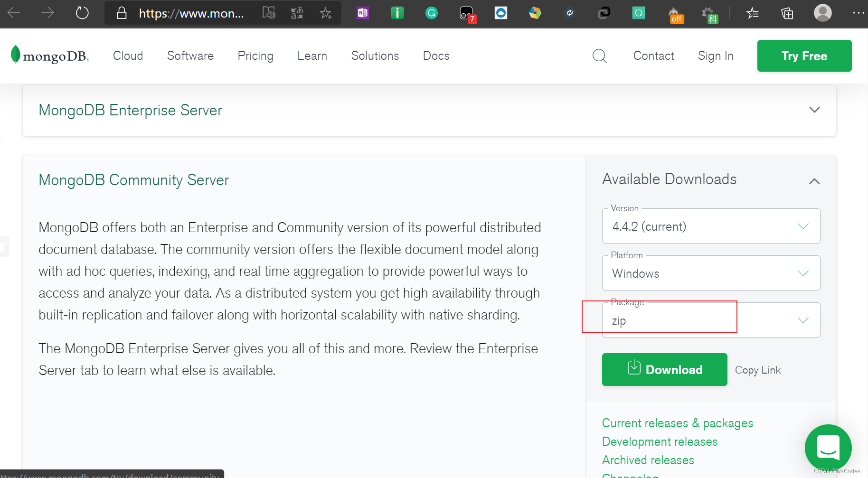
Task: Click the Sign In link
Action: pos(716,56)
